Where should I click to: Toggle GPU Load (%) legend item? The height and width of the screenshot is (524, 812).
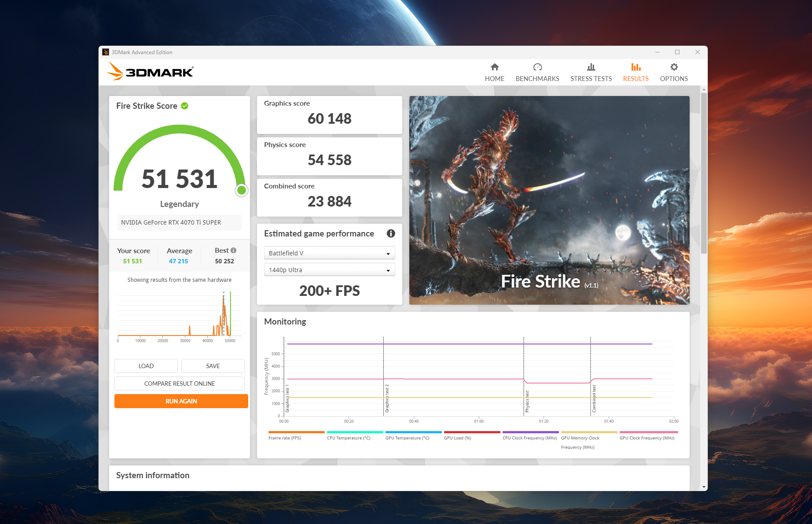click(472, 435)
